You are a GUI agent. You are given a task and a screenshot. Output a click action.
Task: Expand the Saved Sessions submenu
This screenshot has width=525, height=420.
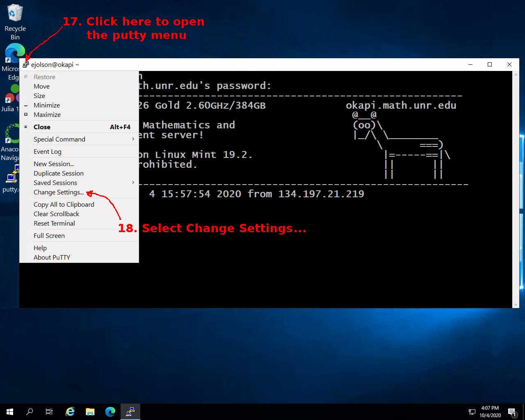click(x=79, y=183)
